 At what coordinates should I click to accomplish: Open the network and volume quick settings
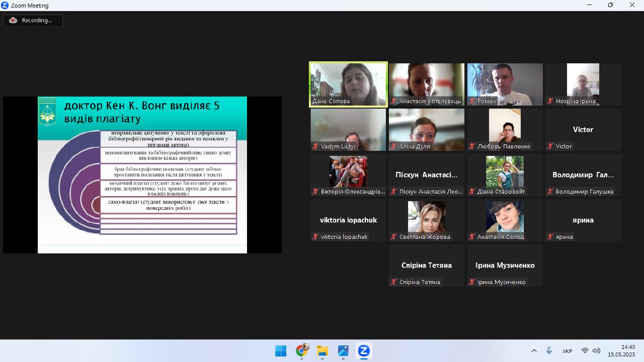(590, 351)
